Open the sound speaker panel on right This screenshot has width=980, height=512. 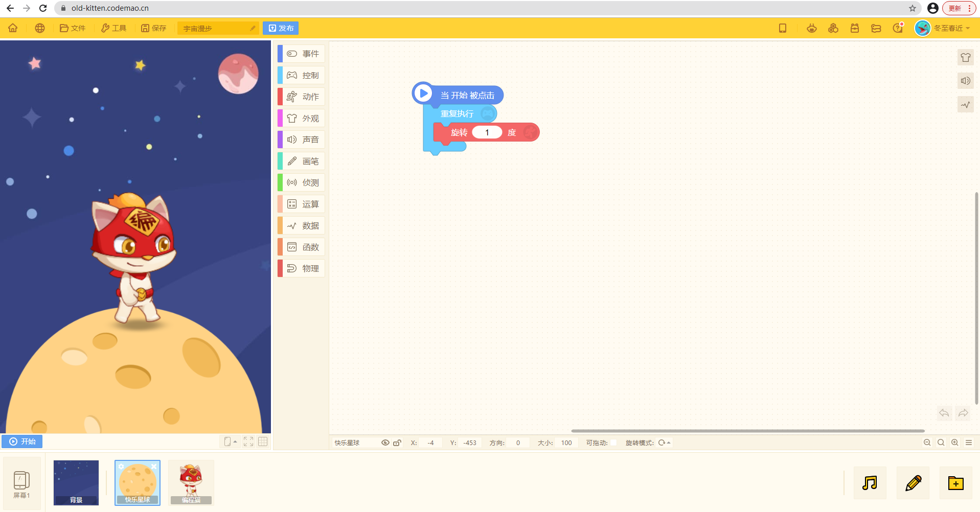pos(965,81)
